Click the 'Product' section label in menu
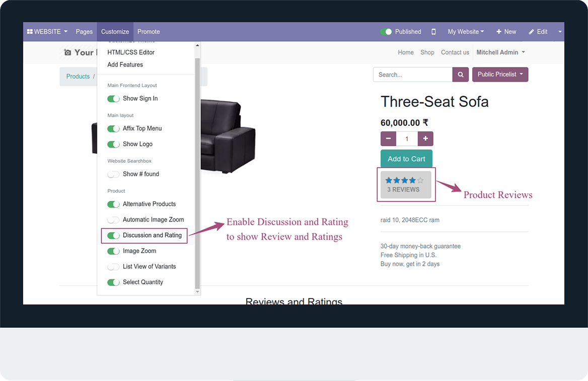 pos(116,191)
